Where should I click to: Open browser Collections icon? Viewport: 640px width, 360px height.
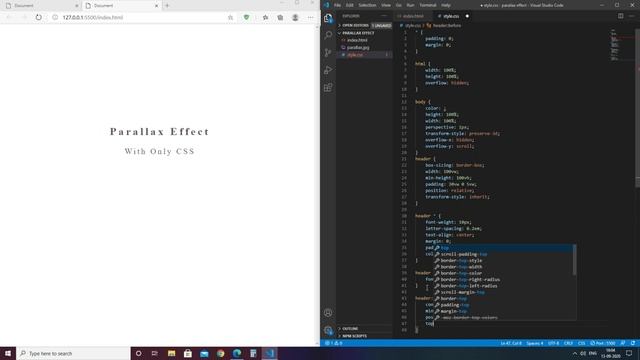click(x=280, y=18)
